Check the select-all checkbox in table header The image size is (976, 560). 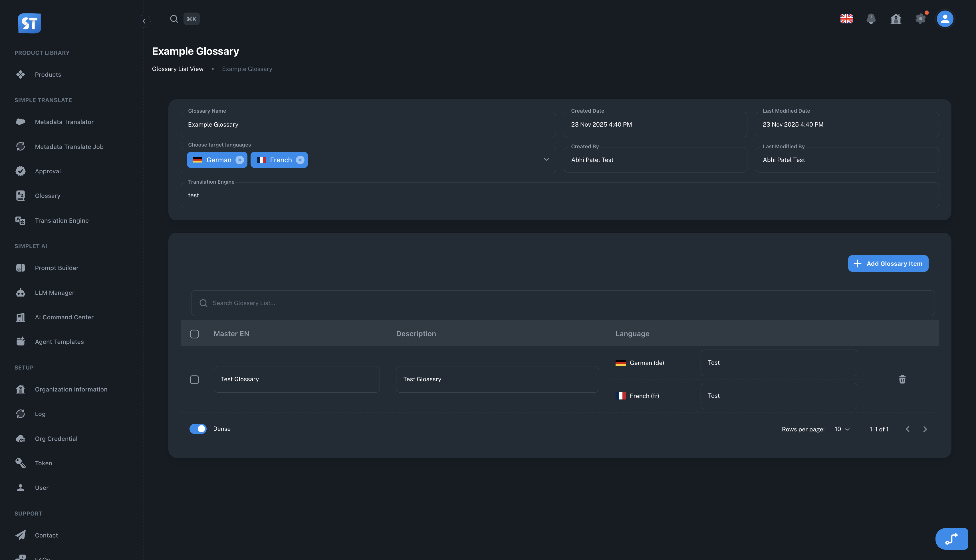pos(194,333)
